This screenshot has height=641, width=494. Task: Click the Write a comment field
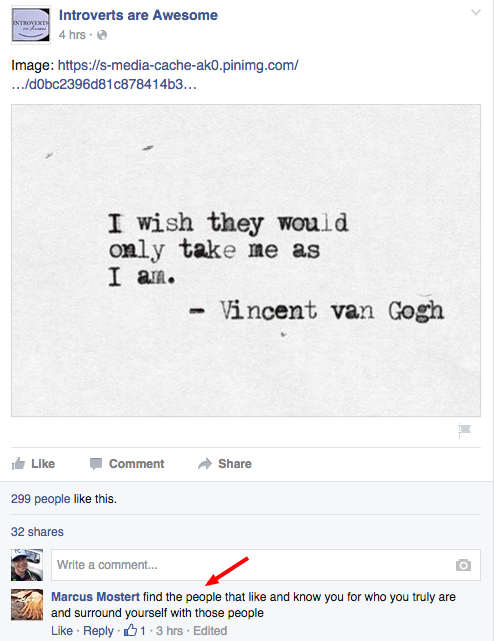pos(265,565)
